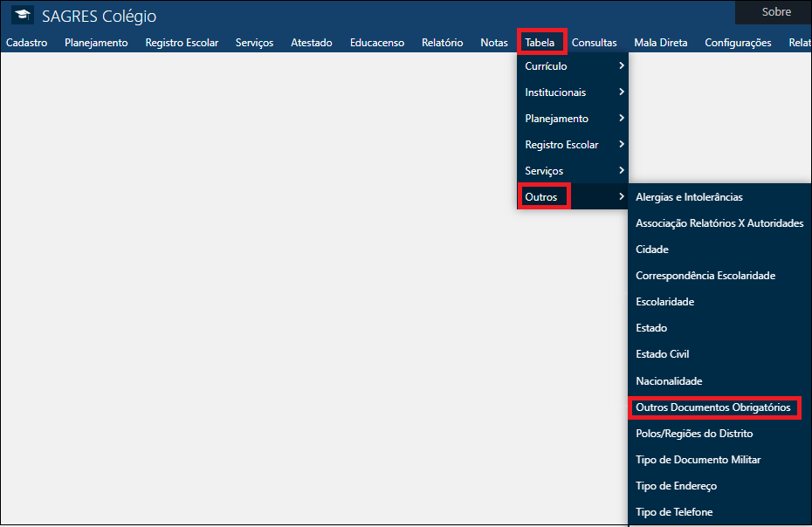Screen dimensions: 812x527
Task: Open the Educacenso menu
Action: (x=376, y=41)
